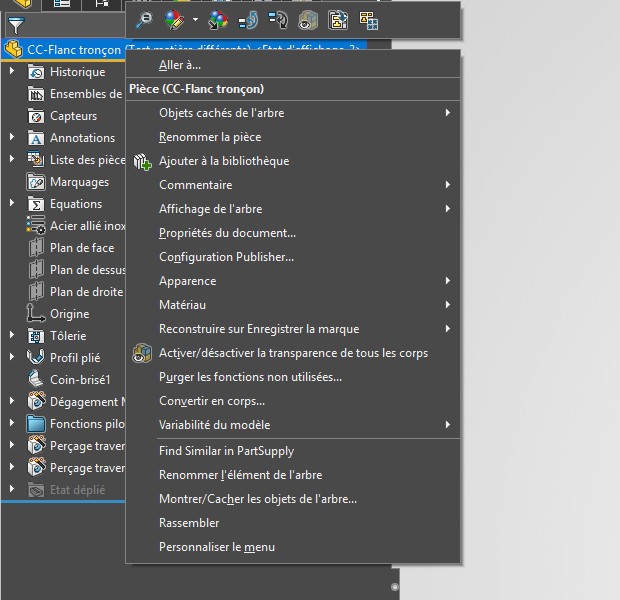The image size is (620, 600).
Task: Toggle the show/hide eye icon in the toolbar
Action: (x=308, y=20)
